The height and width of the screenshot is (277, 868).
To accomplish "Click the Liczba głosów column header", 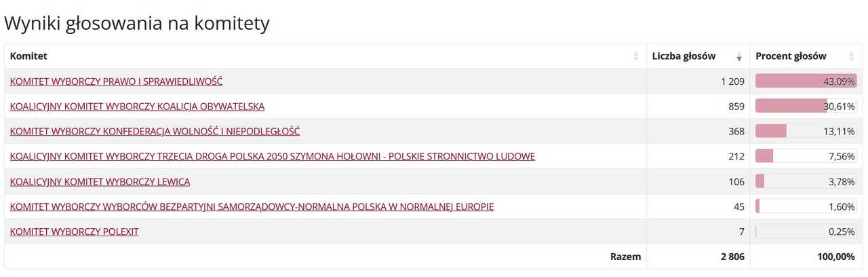I will (698, 56).
